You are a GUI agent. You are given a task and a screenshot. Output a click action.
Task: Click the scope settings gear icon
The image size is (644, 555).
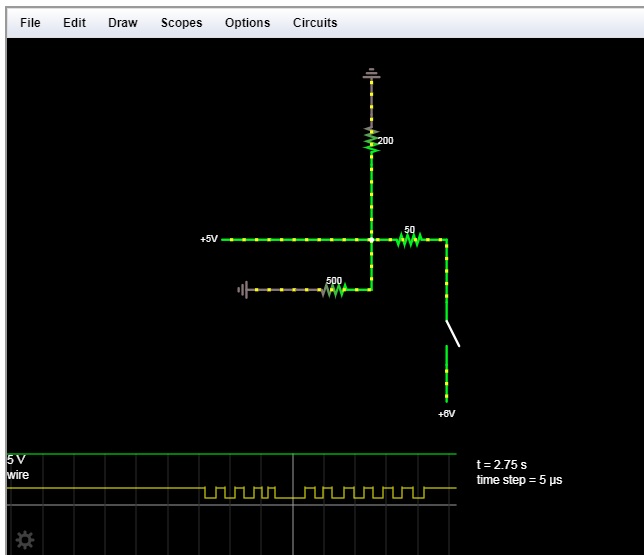(x=25, y=540)
